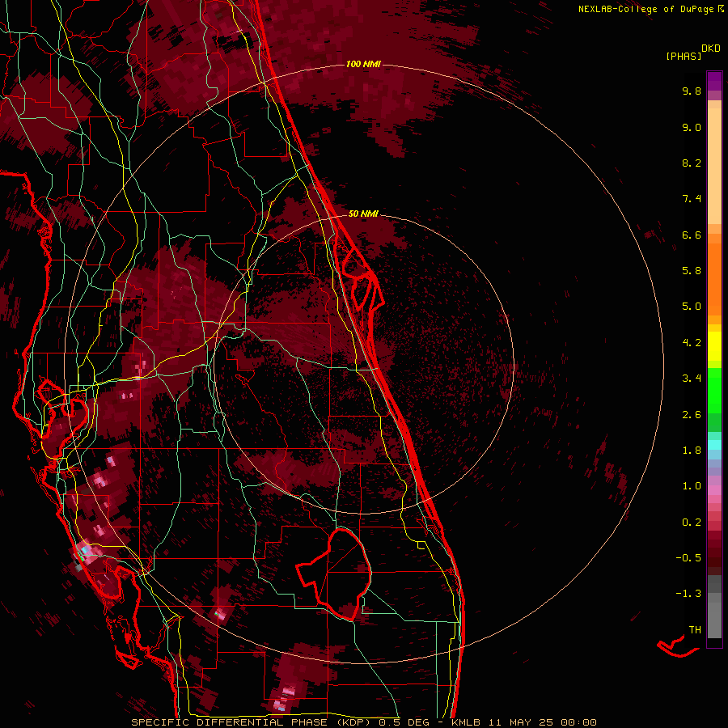
Task: Click the "[PHAS]" units label
Action: [x=684, y=56]
